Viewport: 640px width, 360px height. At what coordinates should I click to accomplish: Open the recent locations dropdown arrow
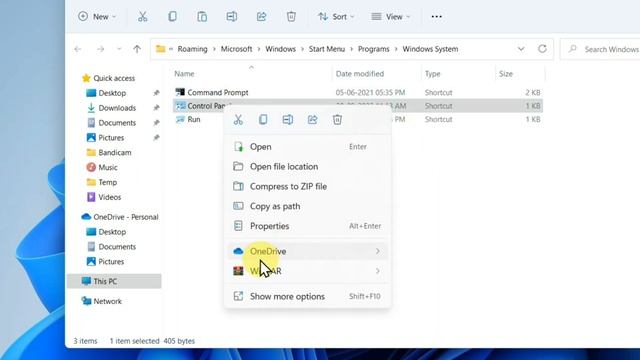click(119, 49)
